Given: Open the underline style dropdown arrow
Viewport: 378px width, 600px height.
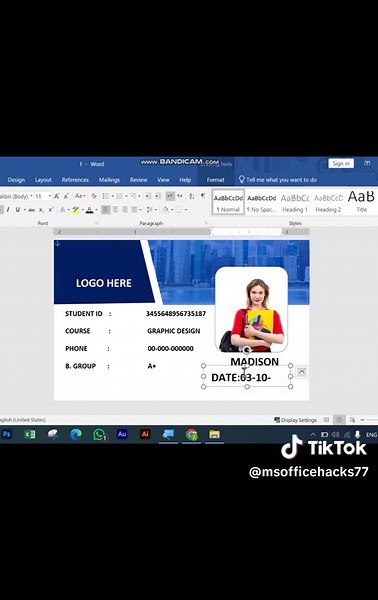Looking at the screenshot, I should (24, 210).
